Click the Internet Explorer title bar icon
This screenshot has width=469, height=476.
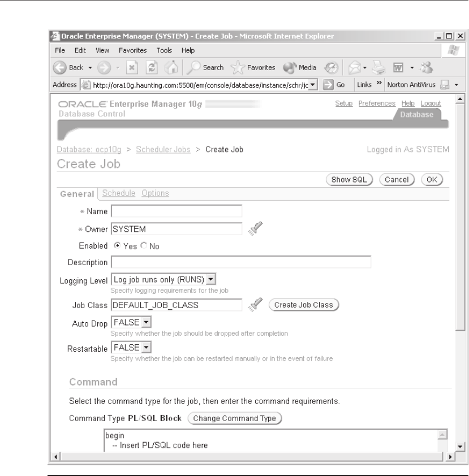pyautogui.click(x=55, y=36)
